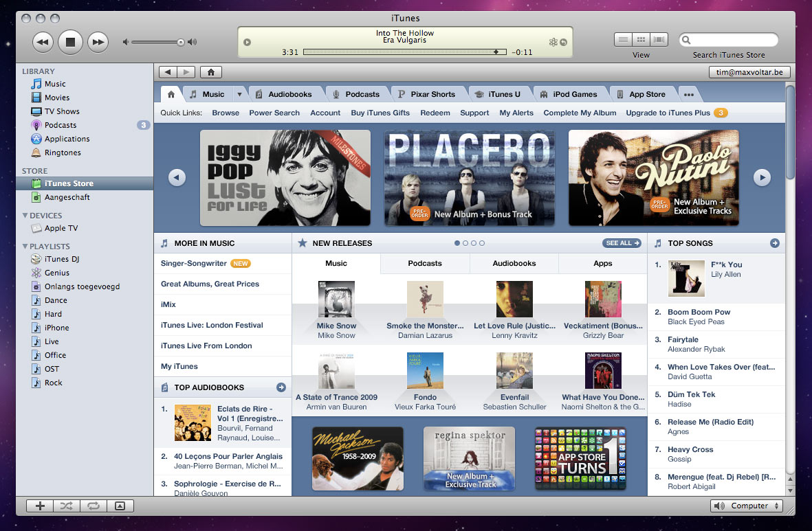This screenshot has width=812, height=531.
Task: Switch to Cover Flow view icon
Action: pyautogui.click(x=659, y=39)
